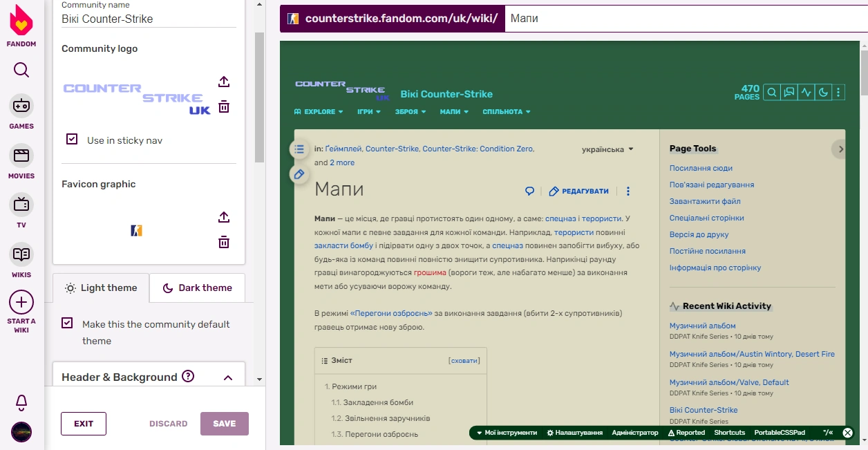
Task: Open the notifications bell
Action: click(x=21, y=402)
